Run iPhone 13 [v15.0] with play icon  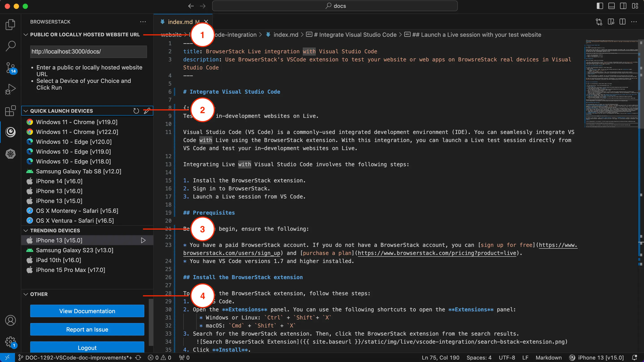coord(143,240)
